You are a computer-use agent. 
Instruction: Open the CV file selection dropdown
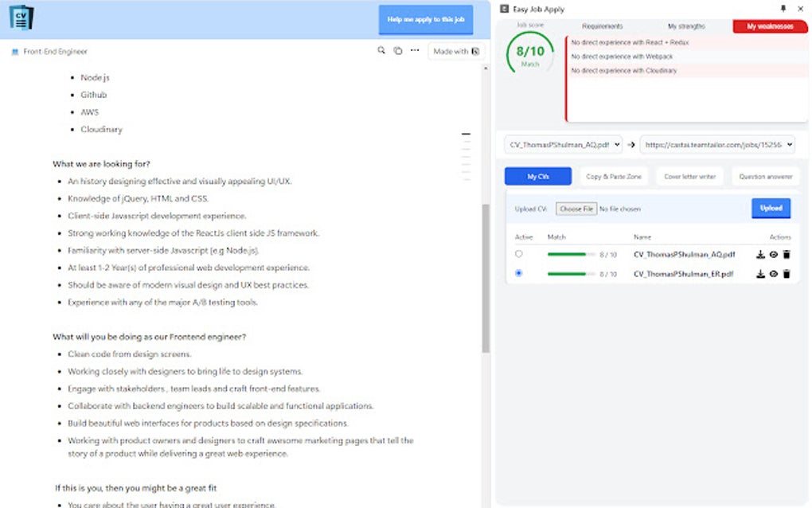(565, 145)
